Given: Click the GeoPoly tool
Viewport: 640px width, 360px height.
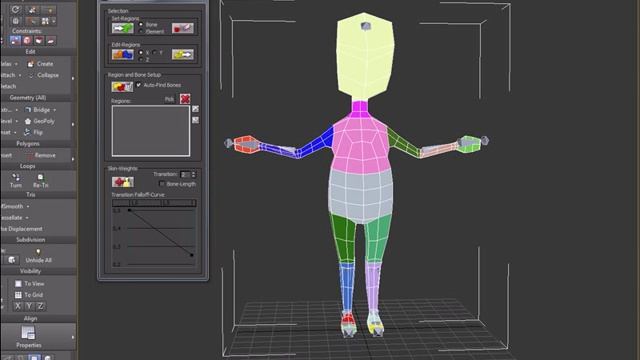Looking at the screenshot, I should point(39,121).
